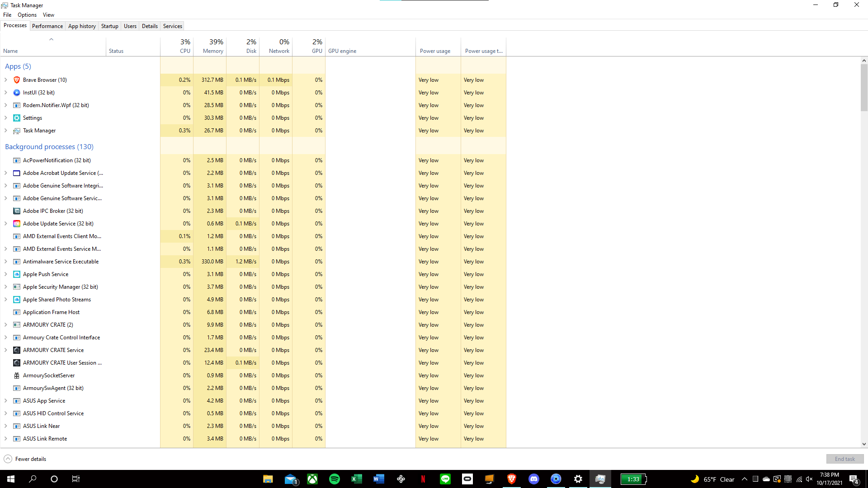Expand the Brave Browser process group
The height and width of the screenshot is (488, 868).
(x=6, y=80)
